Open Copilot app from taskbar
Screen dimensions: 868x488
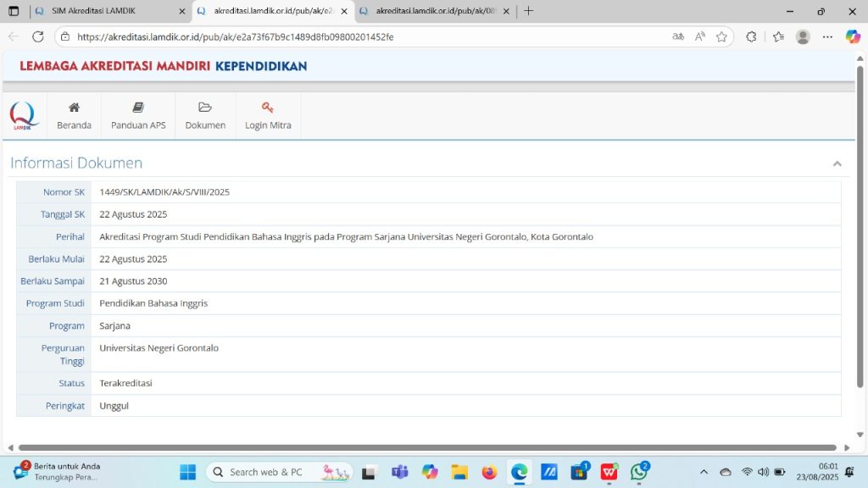tap(430, 472)
